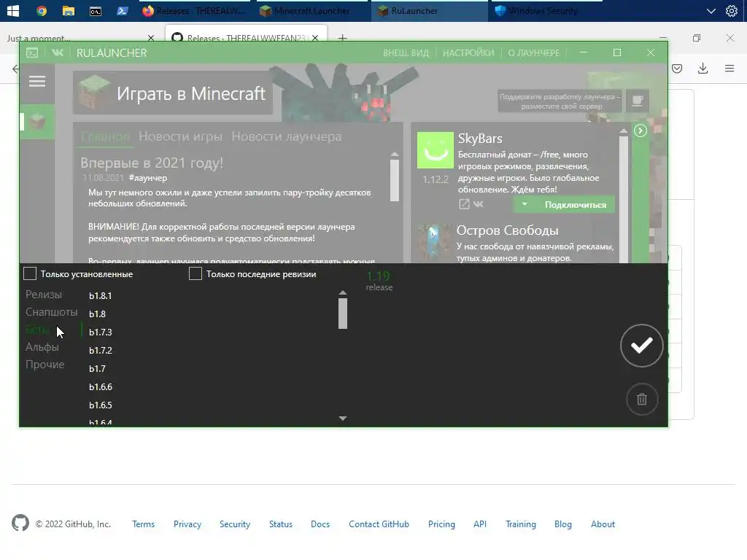The image size is (747, 560).
Task: Click the server list scroll-up arrow
Action: (x=624, y=131)
